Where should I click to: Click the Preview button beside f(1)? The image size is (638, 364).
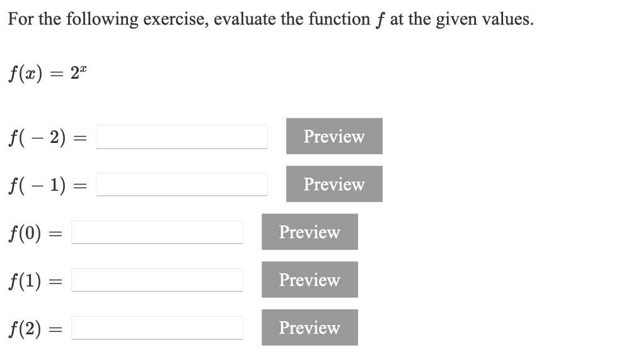309,280
